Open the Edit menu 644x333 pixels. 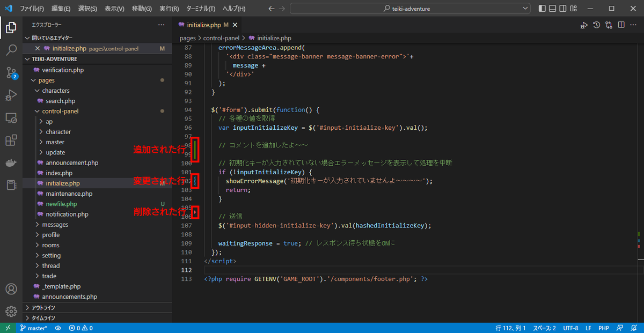point(61,9)
